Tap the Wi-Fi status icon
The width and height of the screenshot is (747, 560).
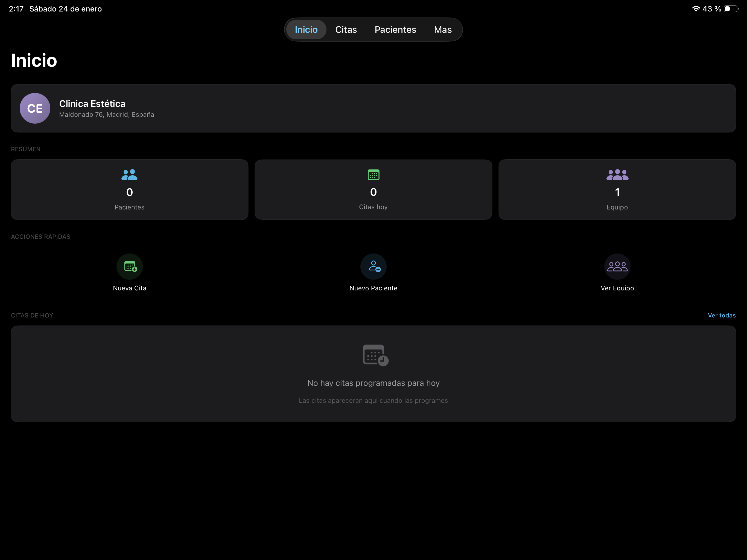[x=696, y=9]
